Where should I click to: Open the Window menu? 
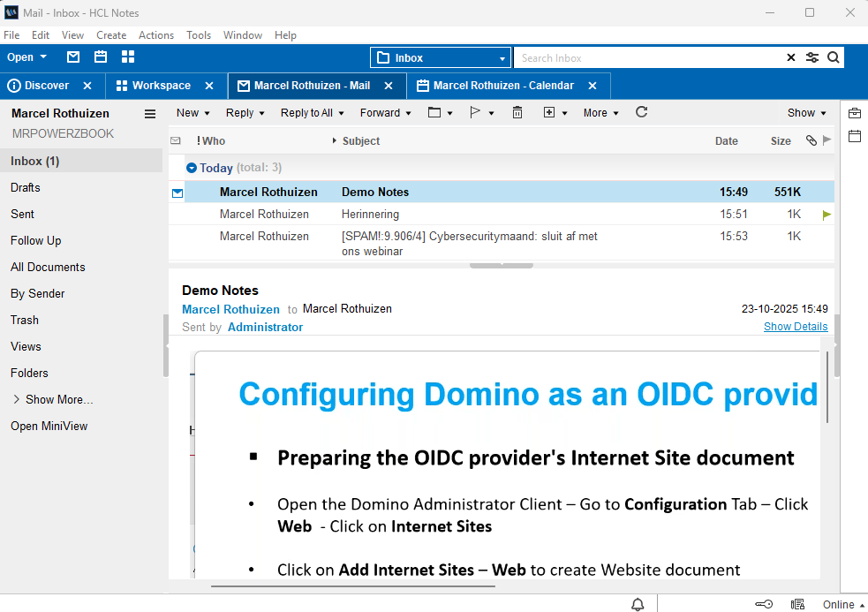[x=243, y=35]
